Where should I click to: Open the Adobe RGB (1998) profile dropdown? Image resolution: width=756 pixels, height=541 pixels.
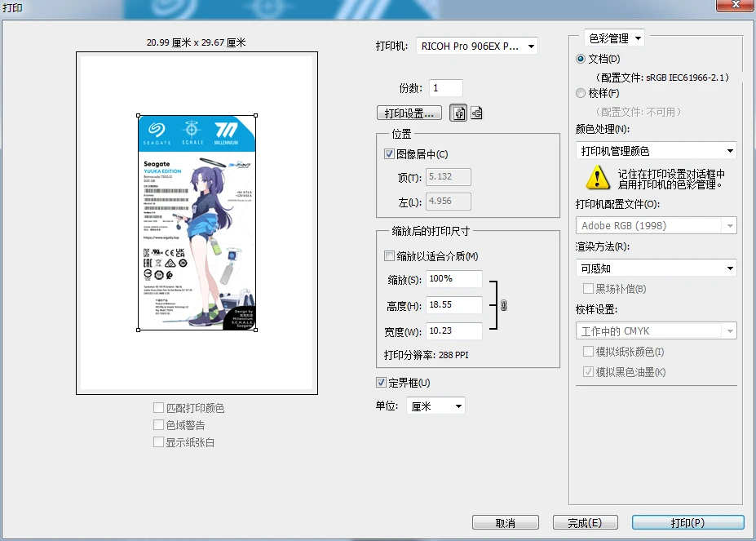(657, 225)
